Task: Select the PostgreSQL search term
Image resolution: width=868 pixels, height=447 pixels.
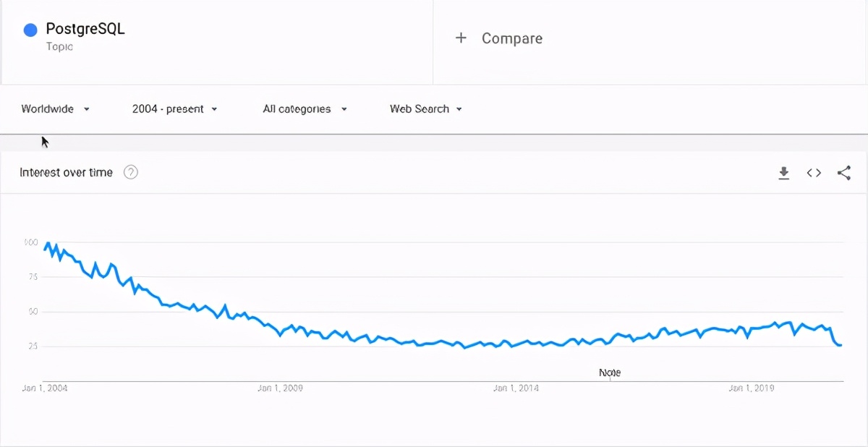Action: tap(85, 29)
